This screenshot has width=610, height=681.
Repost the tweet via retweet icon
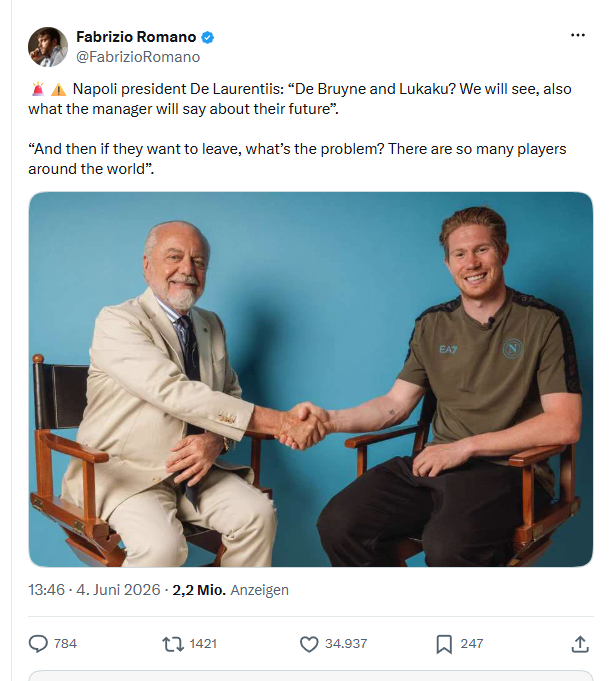point(173,644)
